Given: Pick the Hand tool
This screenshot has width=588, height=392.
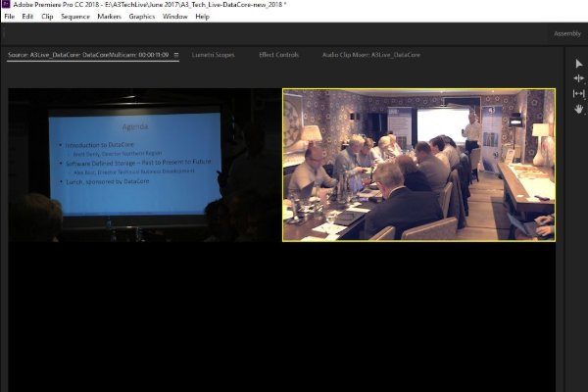Looking at the screenshot, I should click(578, 109).
